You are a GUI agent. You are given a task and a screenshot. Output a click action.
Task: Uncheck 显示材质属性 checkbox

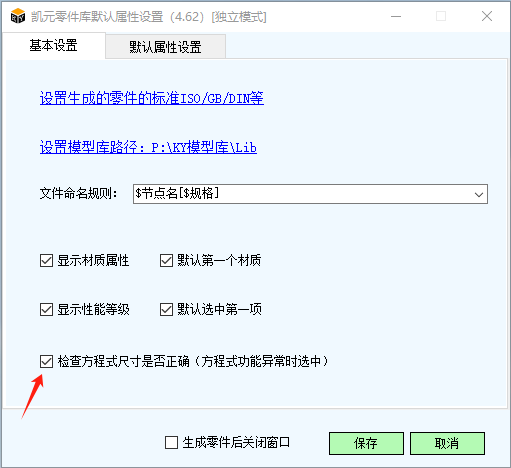[x=46, y=261]
